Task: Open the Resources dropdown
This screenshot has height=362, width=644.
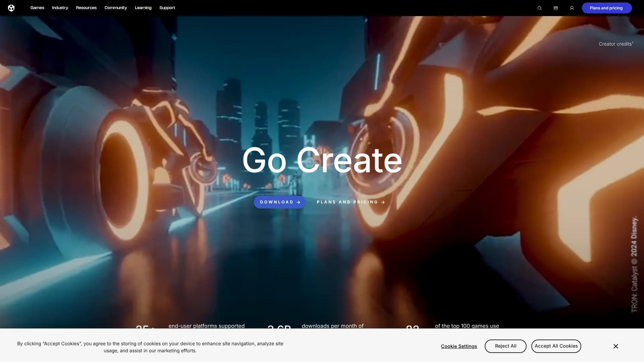Action: 86,8
